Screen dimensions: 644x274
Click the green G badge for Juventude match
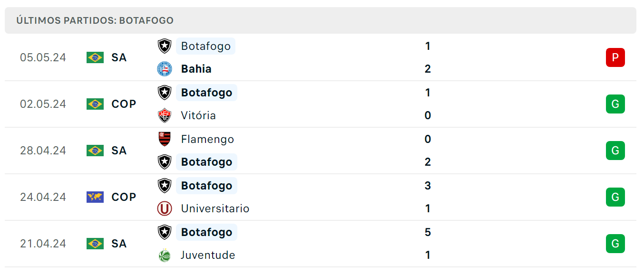point(615,244)
